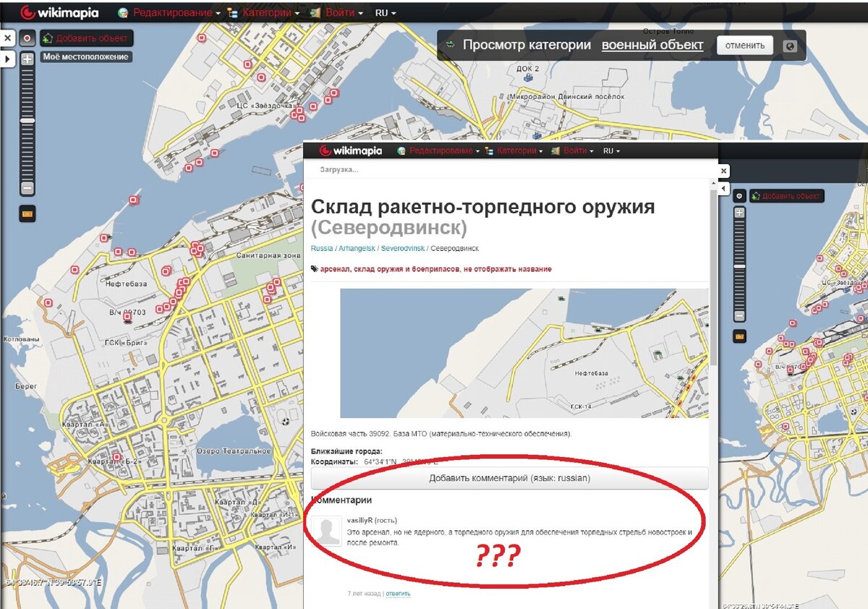868x609 pixels.
Task: Click the Wikimapia logo in the main window
Action: [59, 12]
